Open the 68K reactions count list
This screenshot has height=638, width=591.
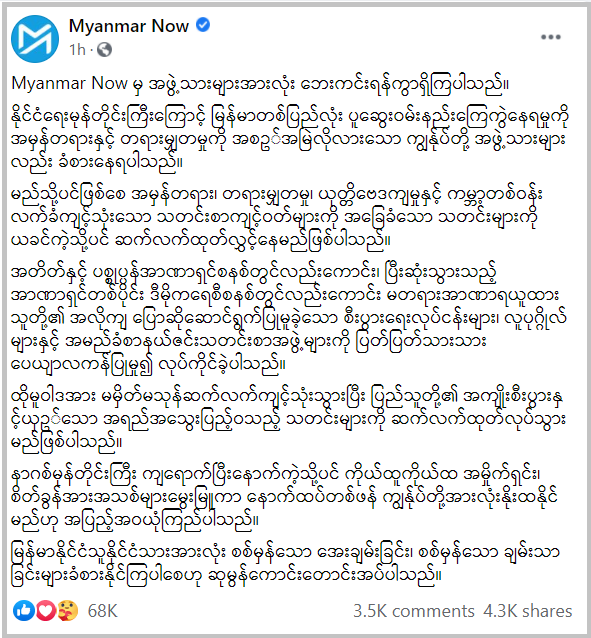(x=103, y=611)
